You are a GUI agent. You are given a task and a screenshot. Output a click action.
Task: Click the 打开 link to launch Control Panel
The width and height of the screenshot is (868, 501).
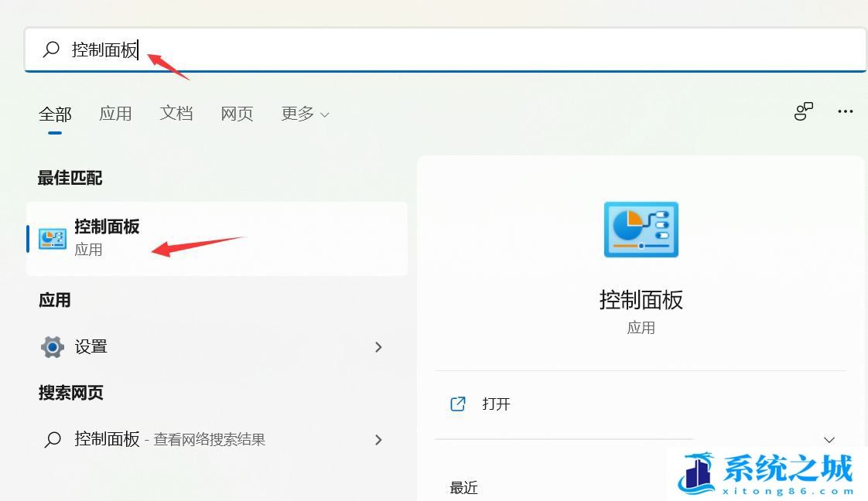[x=496, y=404]
